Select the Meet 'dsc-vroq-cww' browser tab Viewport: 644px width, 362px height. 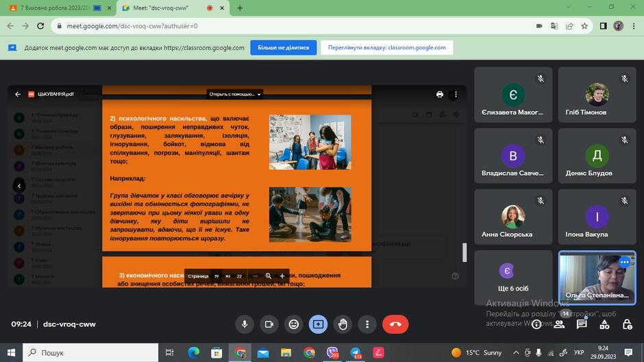[x=173, y=8]
